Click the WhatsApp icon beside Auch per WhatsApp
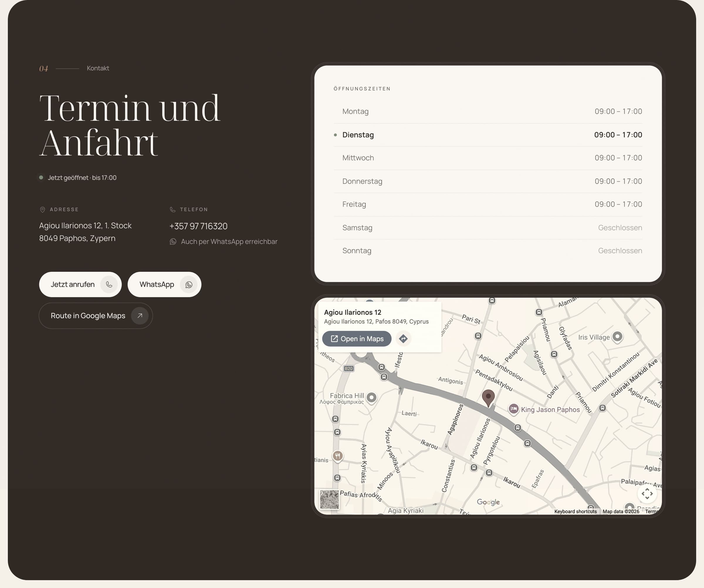 coord(173,242)
